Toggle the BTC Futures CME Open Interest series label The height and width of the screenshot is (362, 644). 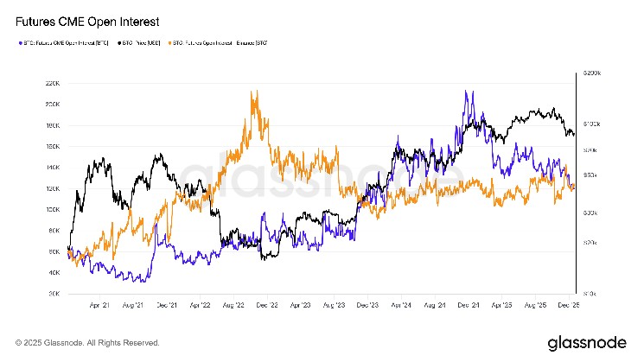point(67,41)
